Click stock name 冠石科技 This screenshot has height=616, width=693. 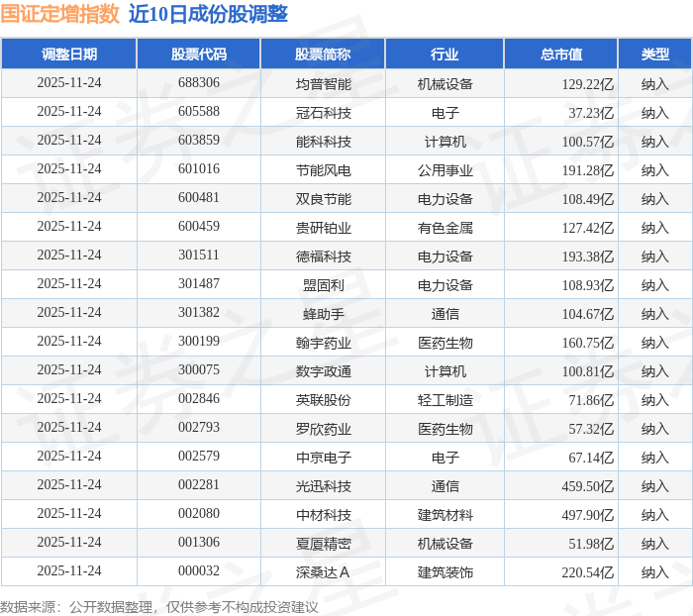[x=324, y=113]
